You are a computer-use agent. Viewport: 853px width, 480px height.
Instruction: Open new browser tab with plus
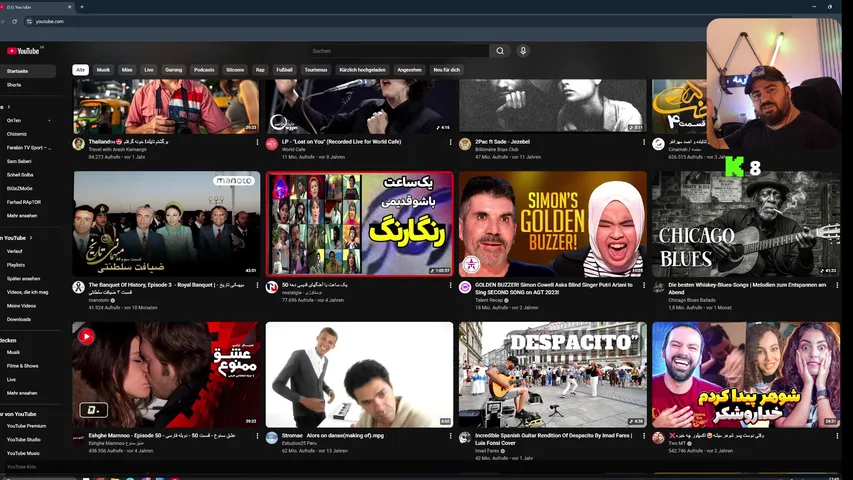[82, 7]
